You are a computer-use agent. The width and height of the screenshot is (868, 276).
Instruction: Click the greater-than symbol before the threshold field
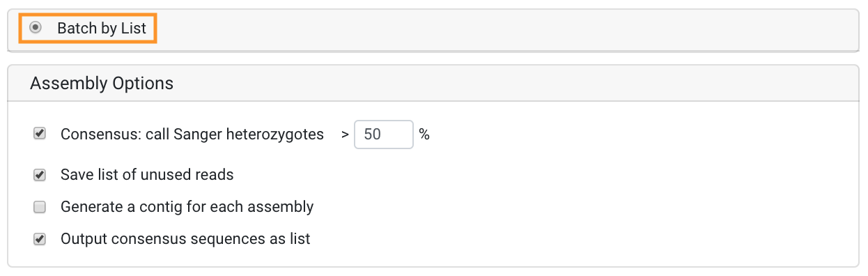(x=345, y=135)
